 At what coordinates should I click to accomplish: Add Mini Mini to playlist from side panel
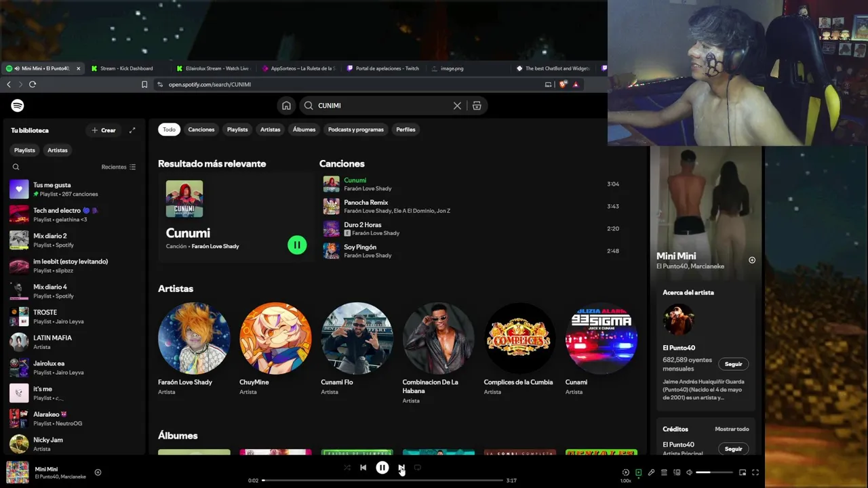751,260
